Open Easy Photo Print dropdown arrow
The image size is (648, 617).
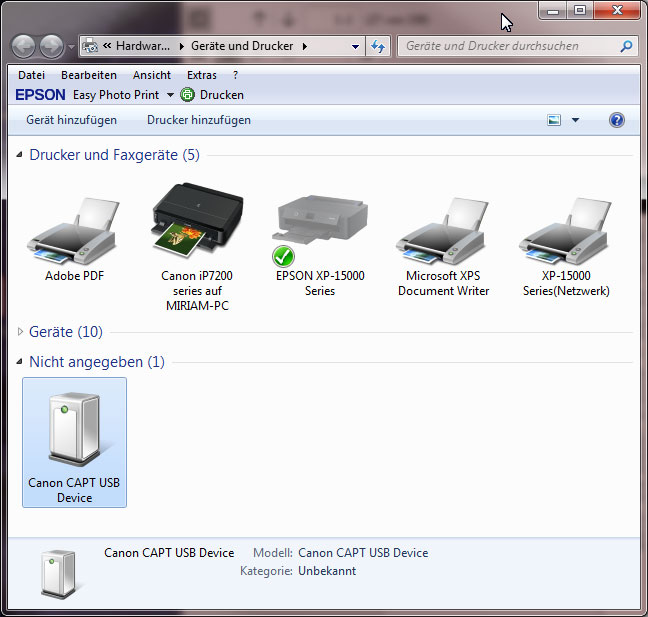click(x=170, y=95)
